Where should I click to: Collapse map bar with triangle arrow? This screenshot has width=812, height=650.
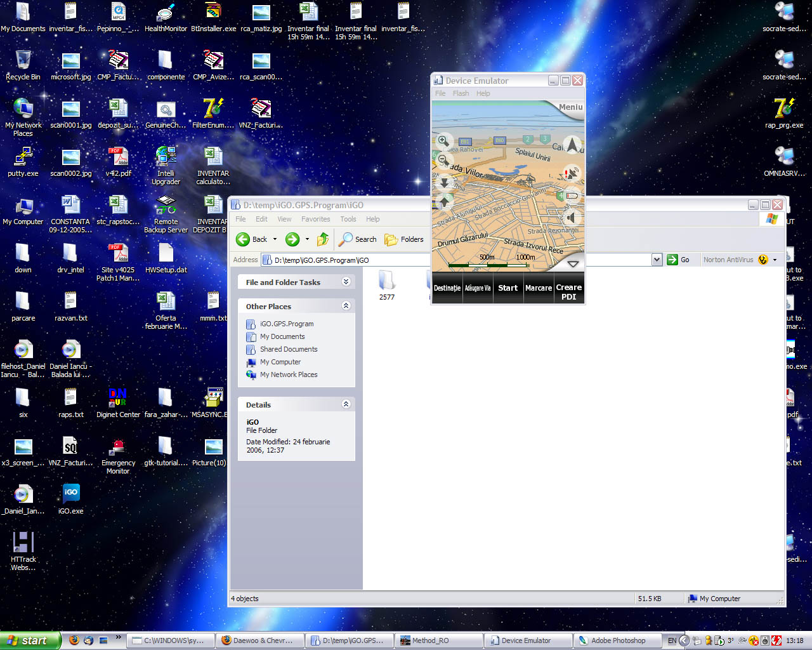572,263
